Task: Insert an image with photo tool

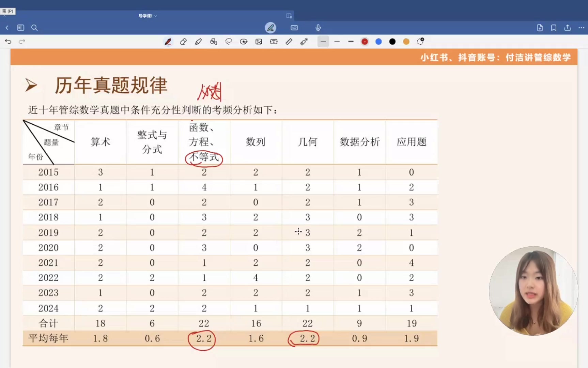Action: point(259,42)
